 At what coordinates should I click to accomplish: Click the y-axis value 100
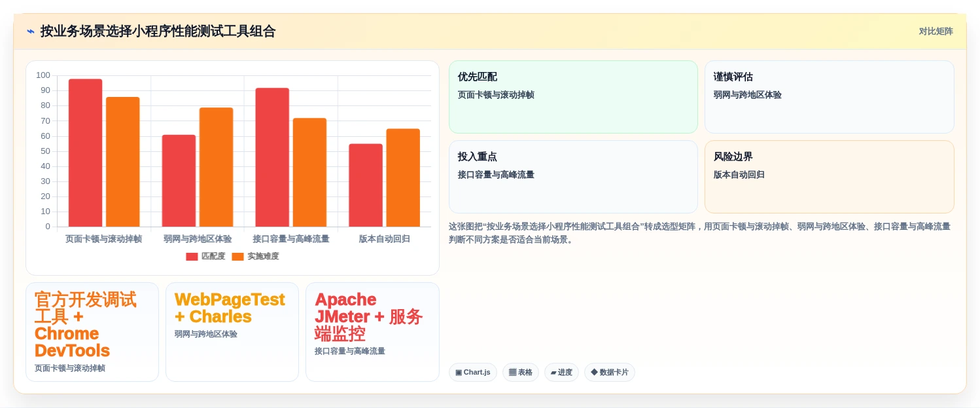[x=43, y=75]
